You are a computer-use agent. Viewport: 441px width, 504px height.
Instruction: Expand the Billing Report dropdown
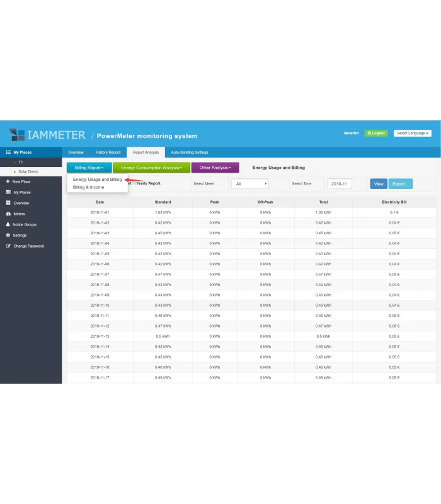tap(89, 168)
